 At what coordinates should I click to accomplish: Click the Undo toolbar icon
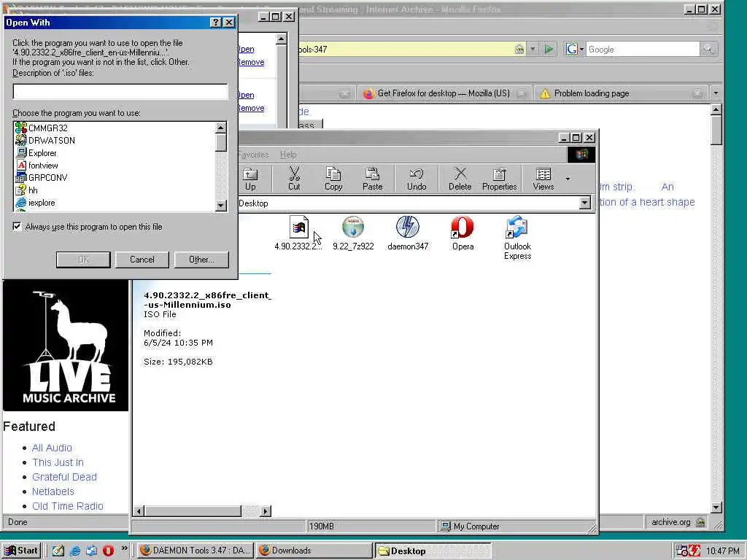point(417,179)
